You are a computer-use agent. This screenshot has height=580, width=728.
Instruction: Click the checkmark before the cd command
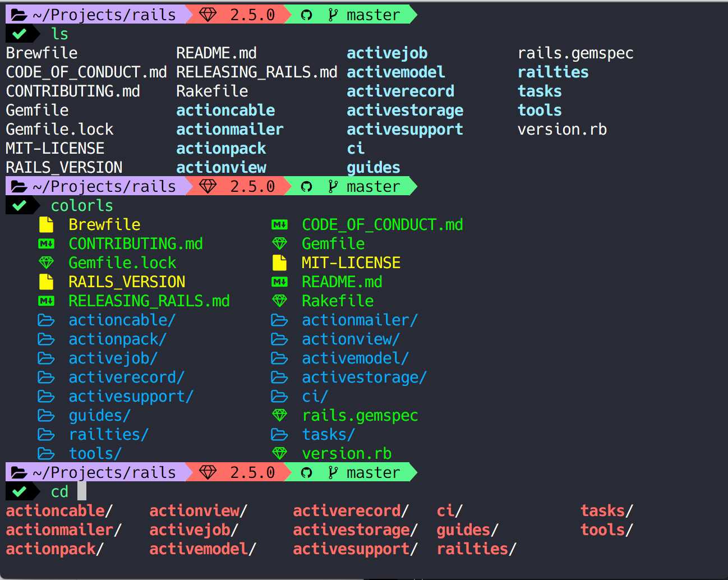tap(20, 492)
